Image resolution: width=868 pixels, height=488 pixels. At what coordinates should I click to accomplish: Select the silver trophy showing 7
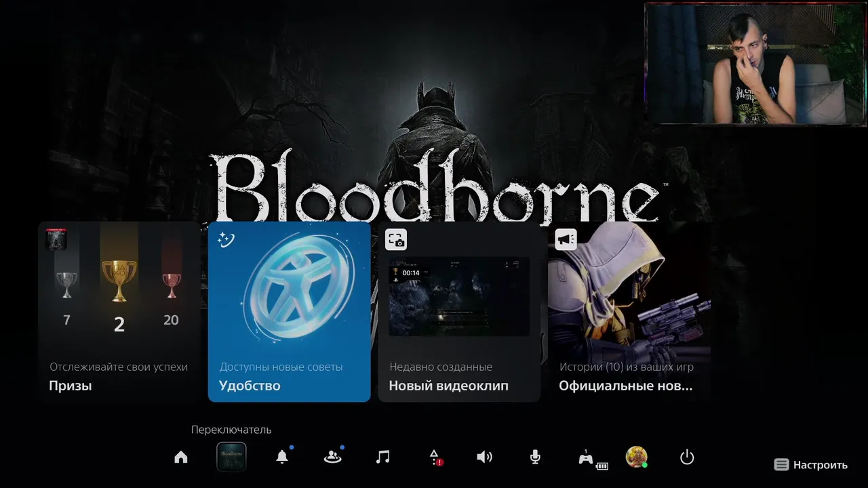[x=66, y=285]
